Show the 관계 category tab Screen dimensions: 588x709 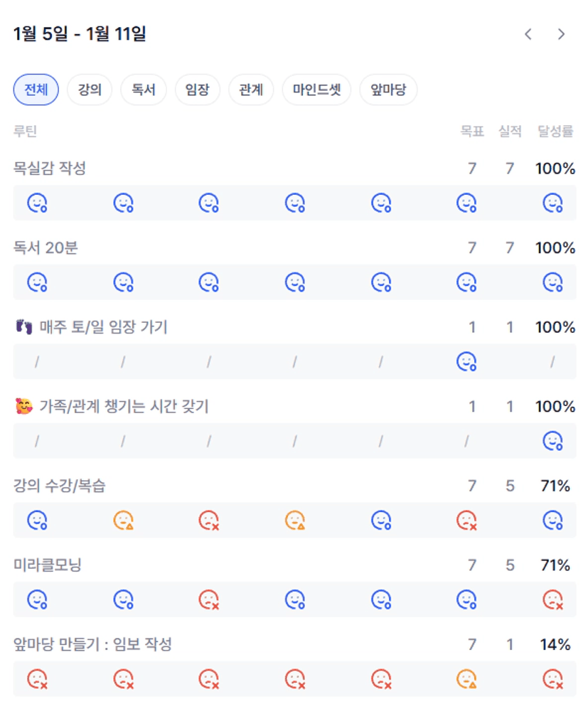pos(251,90)
